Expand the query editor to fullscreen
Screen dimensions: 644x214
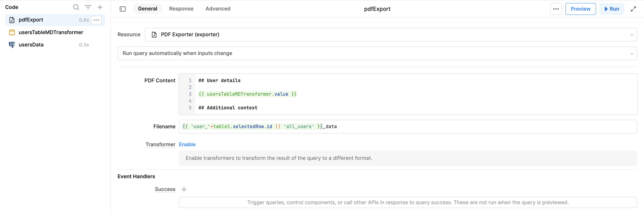633,9
